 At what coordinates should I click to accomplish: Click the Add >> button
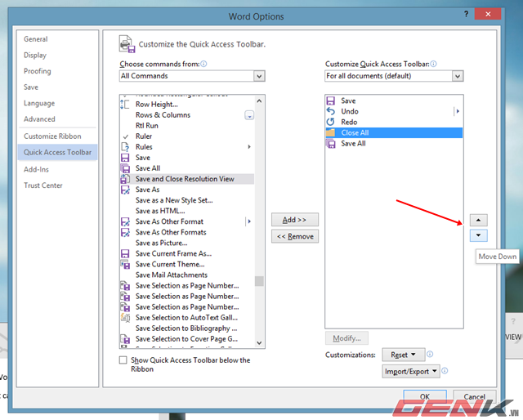click(x=294, y=220)
